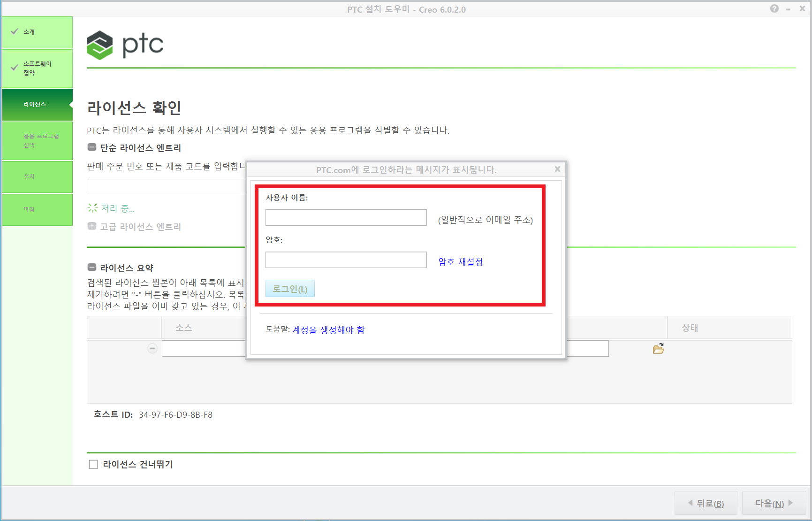Image resolution: width=812 pixels, height=521 pixels.
Task: Focus the sales order number input field
Action: tap(167, 187)
